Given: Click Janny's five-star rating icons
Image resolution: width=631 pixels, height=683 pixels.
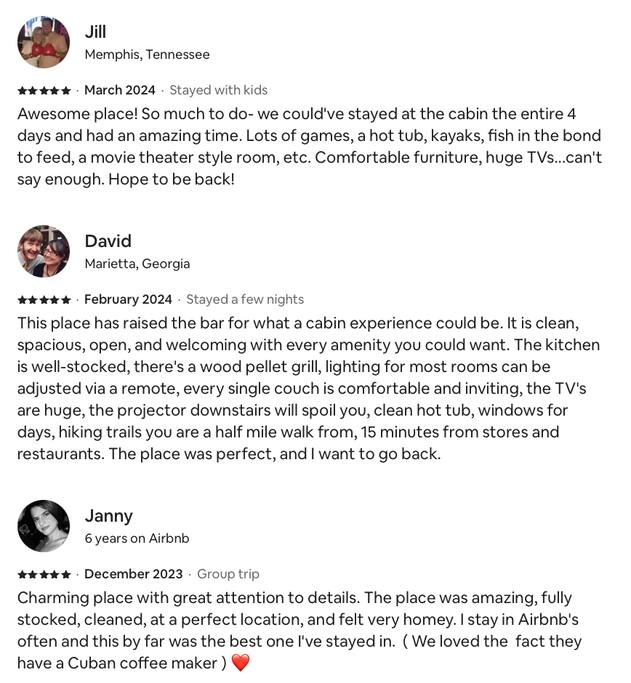Looking at the screenshot, I should [x=44, y=574].
